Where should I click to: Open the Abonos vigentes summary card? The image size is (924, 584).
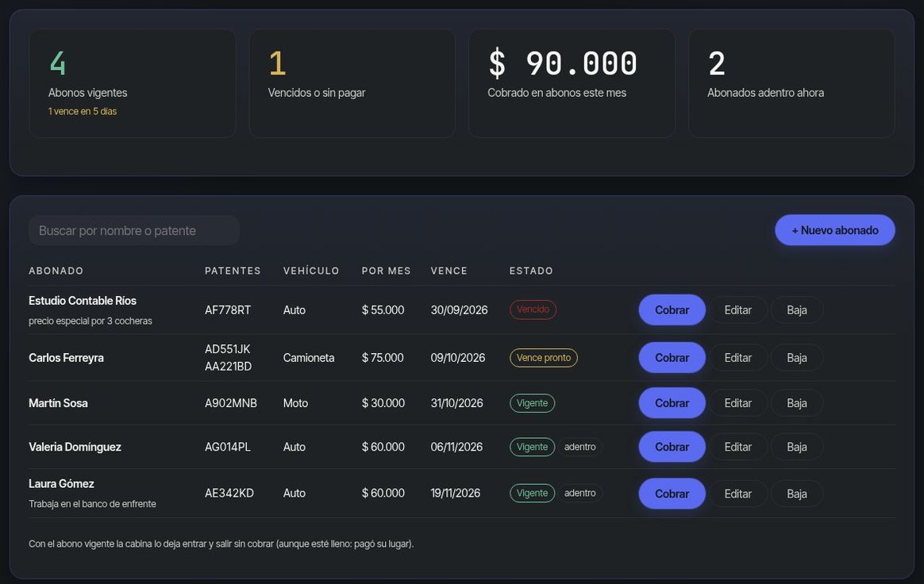coord(133,83)
